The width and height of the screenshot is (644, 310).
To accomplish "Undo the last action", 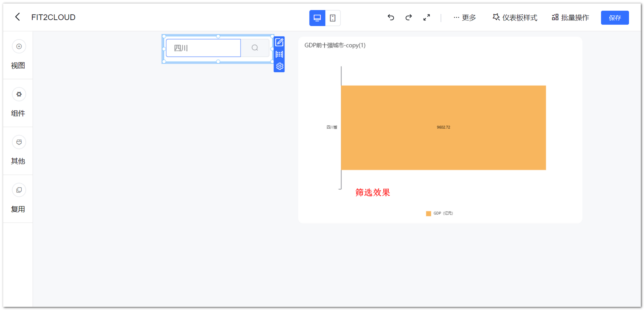I will click(x=391, y=17).
